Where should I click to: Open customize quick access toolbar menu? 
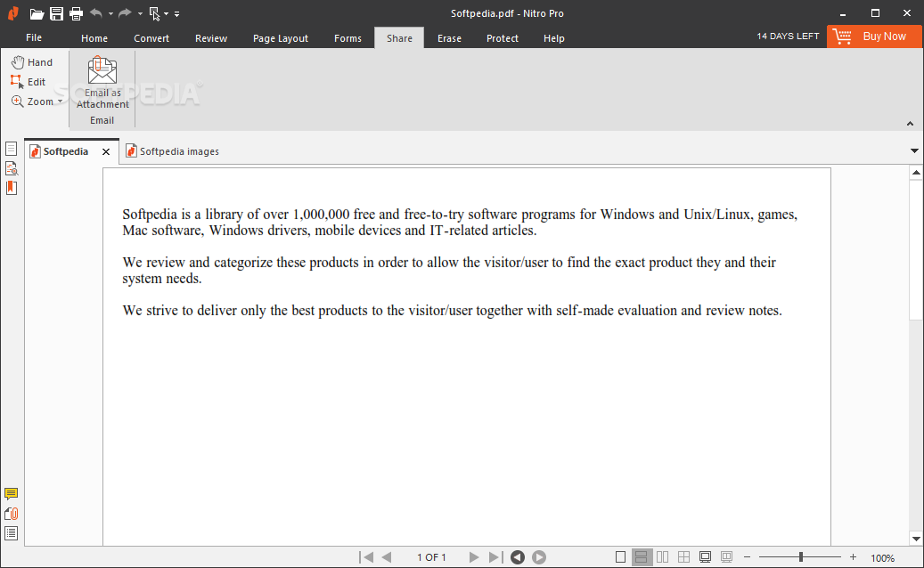(x=176, y=13)
